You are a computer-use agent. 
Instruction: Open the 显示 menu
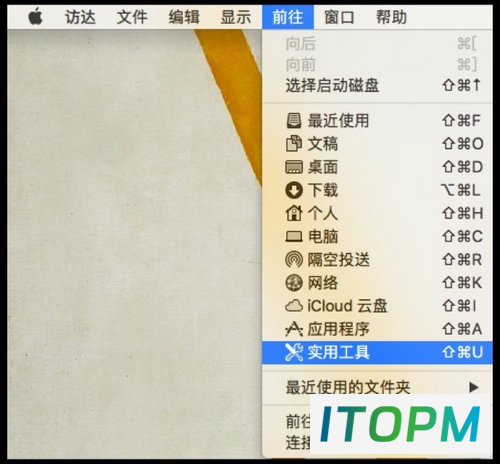pyautogui.click(x=236, y=17)
